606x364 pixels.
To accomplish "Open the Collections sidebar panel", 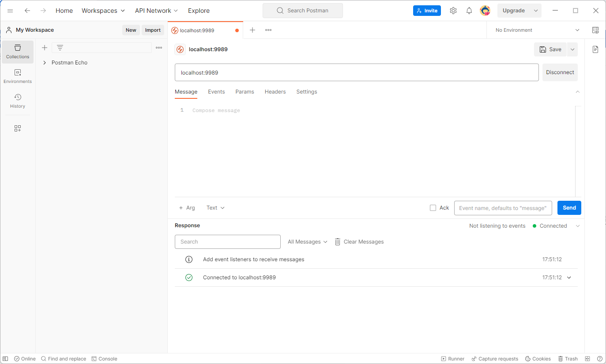I will click(18, 52).
